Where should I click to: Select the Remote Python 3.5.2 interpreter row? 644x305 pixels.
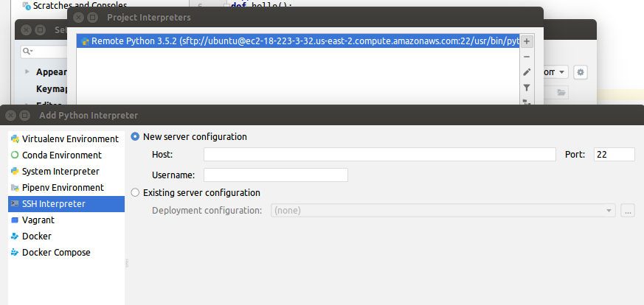point(298,41)
